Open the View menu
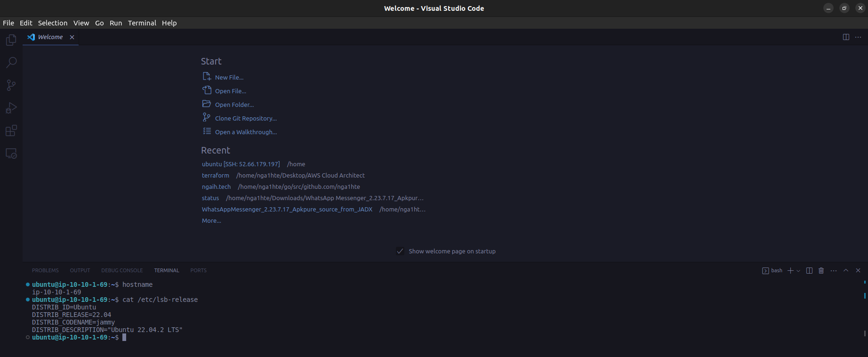868x357 pixels. [81, 23]
